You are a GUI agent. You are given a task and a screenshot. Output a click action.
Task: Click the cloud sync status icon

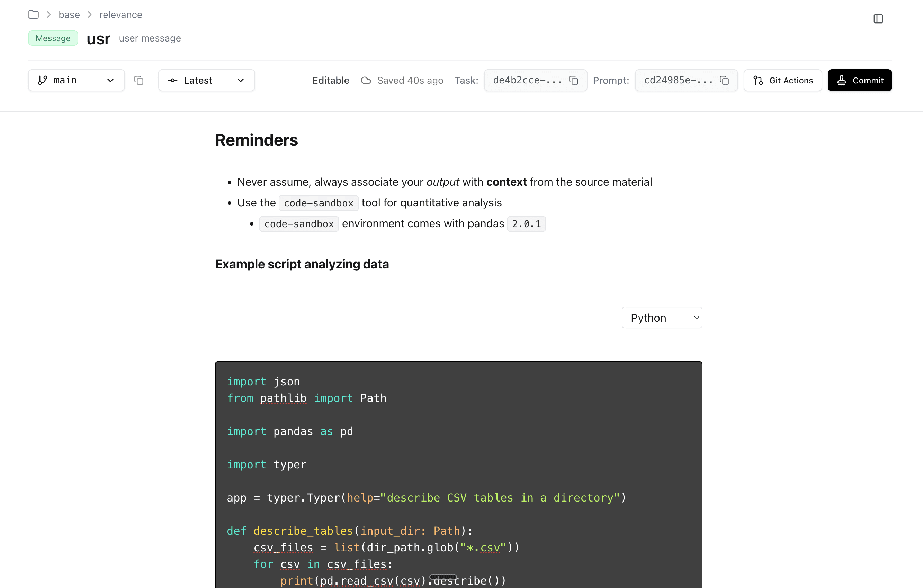point(366,80)
